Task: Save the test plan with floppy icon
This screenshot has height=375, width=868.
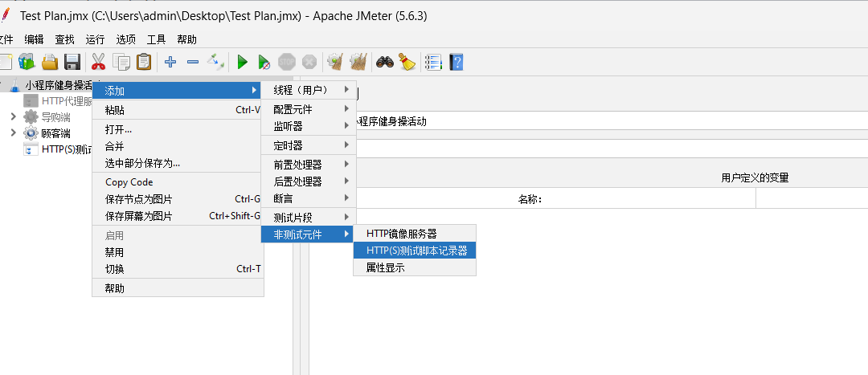Action: 72,61
